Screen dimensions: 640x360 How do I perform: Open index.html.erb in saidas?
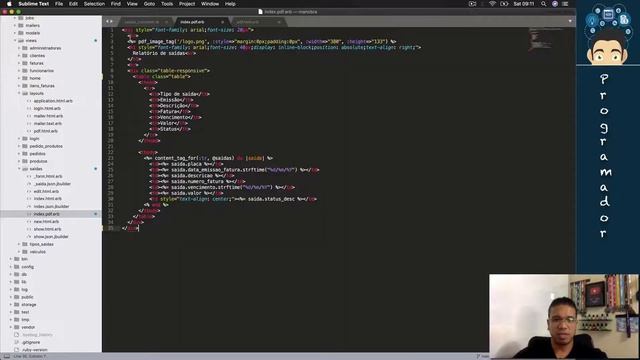click(x=48, y=199)
